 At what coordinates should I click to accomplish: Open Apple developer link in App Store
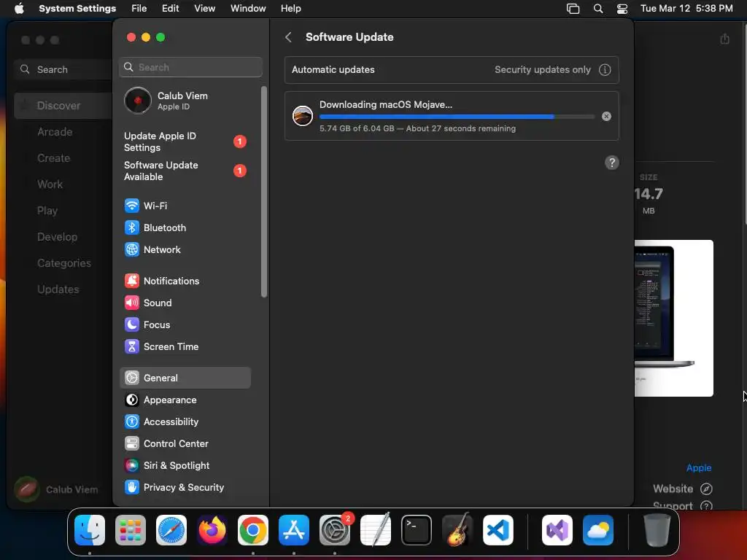(x=698, y=467)
